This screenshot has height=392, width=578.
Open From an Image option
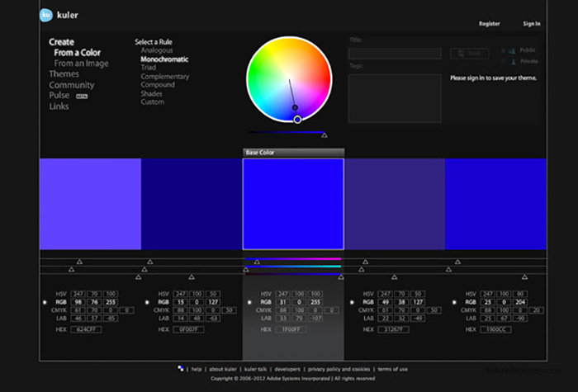click(80, 64)
